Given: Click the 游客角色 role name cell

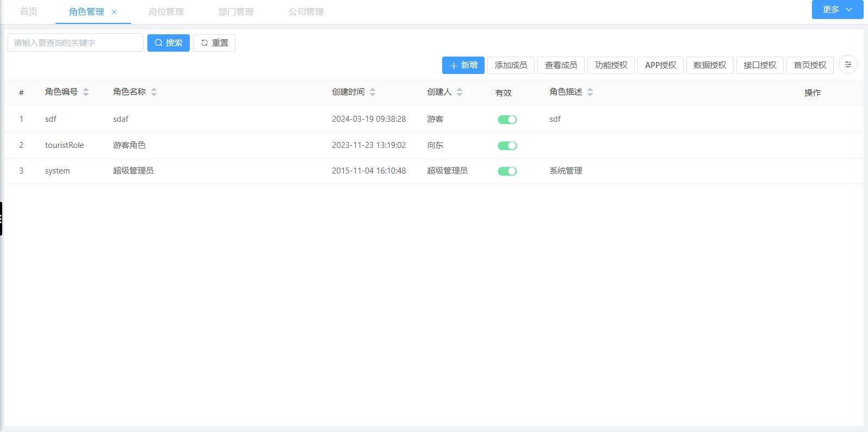Looking at the screenshot, I should (129, 145).
